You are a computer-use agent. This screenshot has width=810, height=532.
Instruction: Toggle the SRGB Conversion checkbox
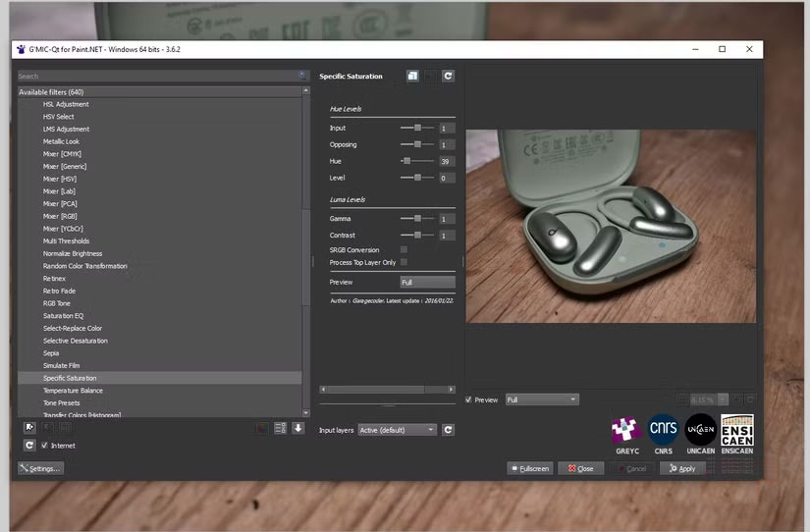tap(404, 250)
